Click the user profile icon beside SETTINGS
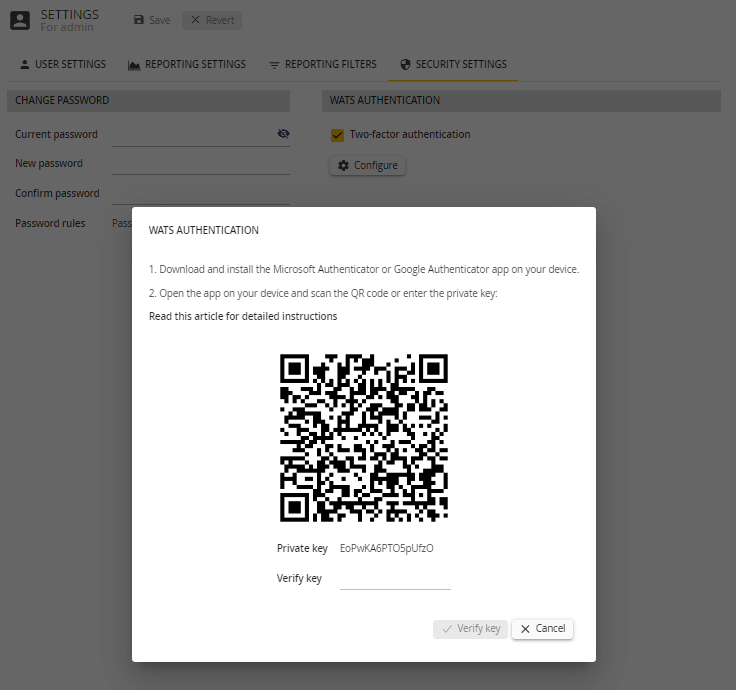Image resolution: width=736 pixels, height=690 pixels. [20, 20]
